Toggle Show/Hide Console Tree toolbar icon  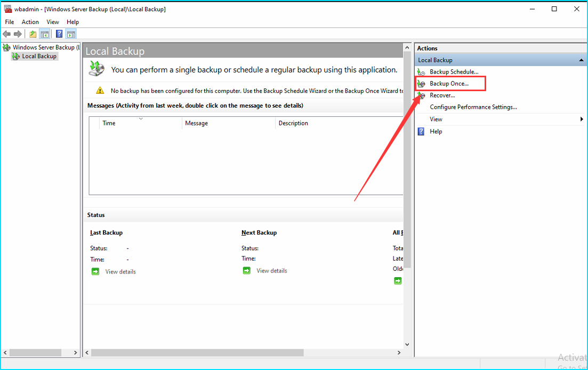(x=45, y=34)
